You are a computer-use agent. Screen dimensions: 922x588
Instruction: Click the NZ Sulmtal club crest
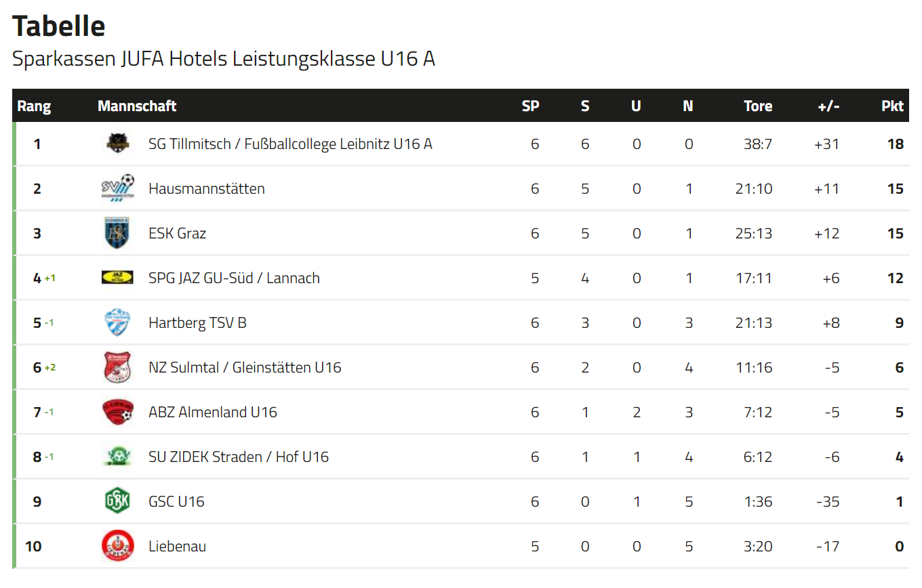pos(117,367)
